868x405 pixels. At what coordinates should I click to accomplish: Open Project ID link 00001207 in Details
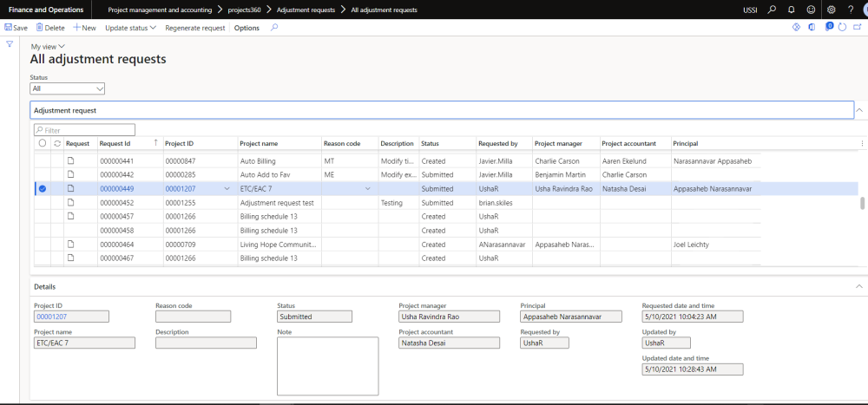tap(49, 317)
